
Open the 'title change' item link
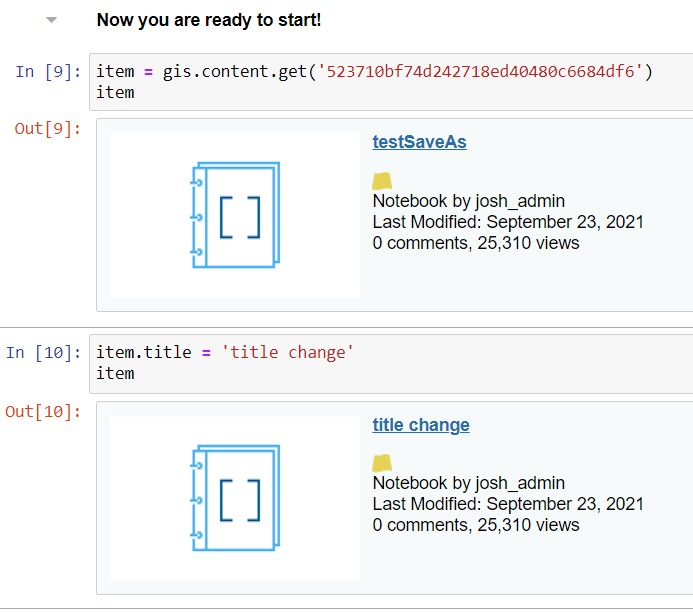click(x=421, y=425)
